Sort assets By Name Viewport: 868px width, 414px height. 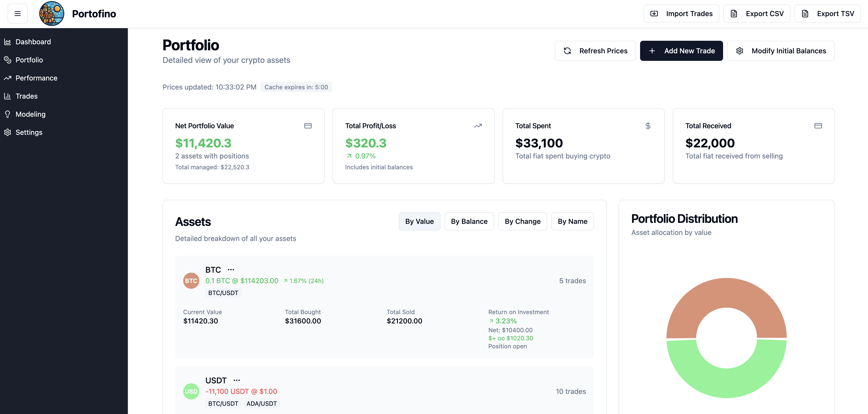click(572, 221)
